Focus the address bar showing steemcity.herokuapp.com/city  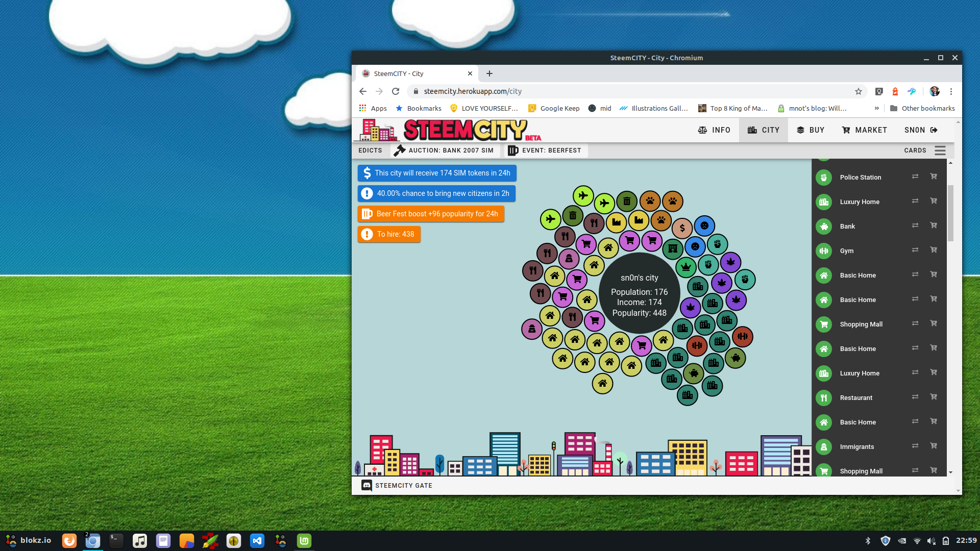point(632,91)
